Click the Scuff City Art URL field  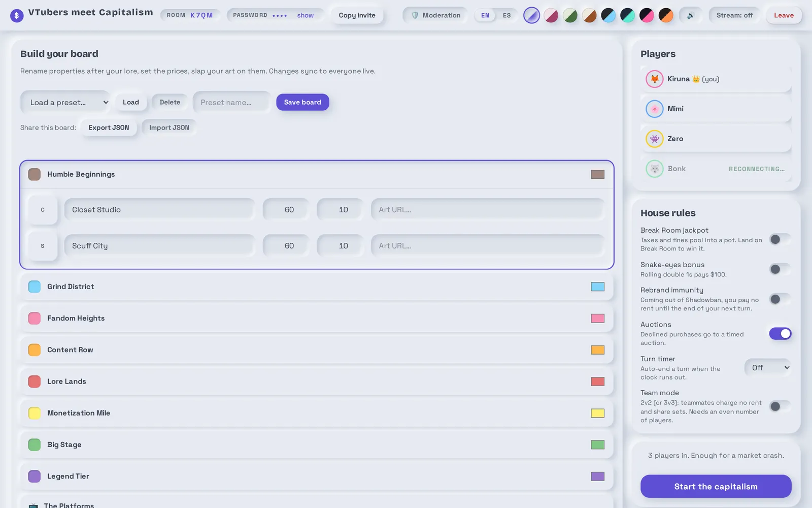pyautogui.click(x=488, y=246)
